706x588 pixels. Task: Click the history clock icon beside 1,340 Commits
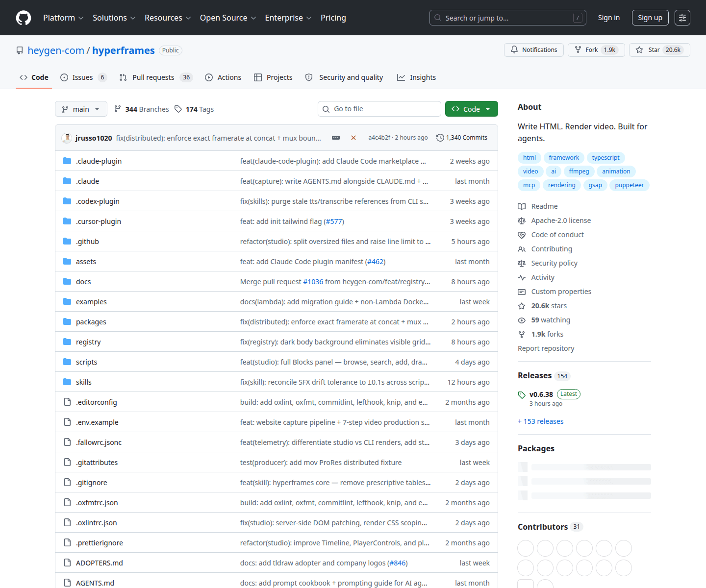440,138
